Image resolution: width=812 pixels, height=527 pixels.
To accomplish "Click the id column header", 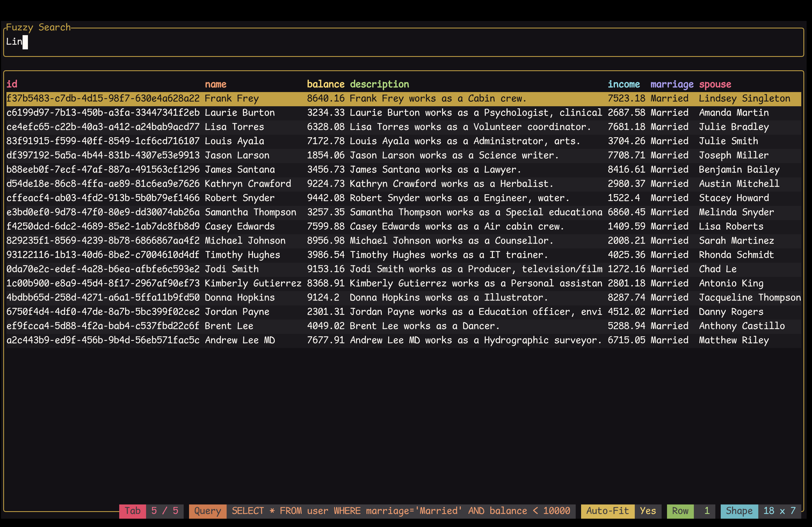I will pyautogui.click(x=12, y=84).
